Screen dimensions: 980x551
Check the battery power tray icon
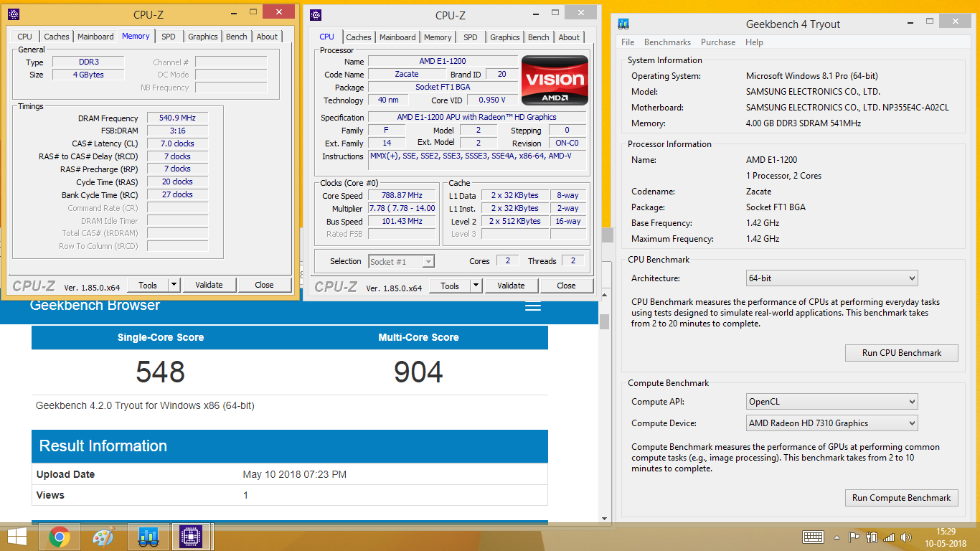point(872,537)
